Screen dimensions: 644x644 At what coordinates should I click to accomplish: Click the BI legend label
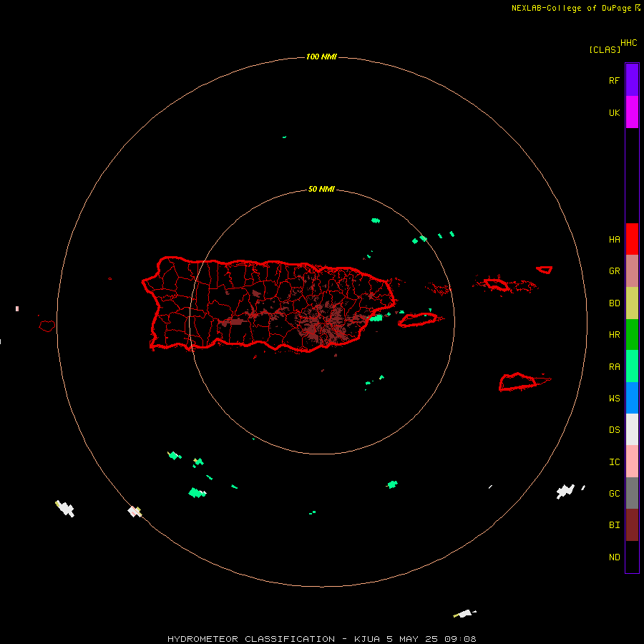(x=614, y=525)
